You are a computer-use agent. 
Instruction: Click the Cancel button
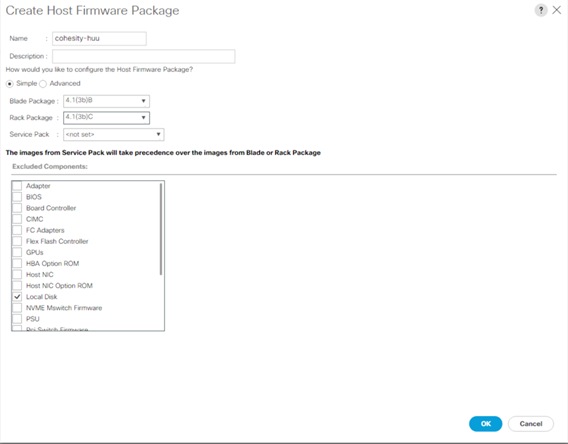click(531, 424)
